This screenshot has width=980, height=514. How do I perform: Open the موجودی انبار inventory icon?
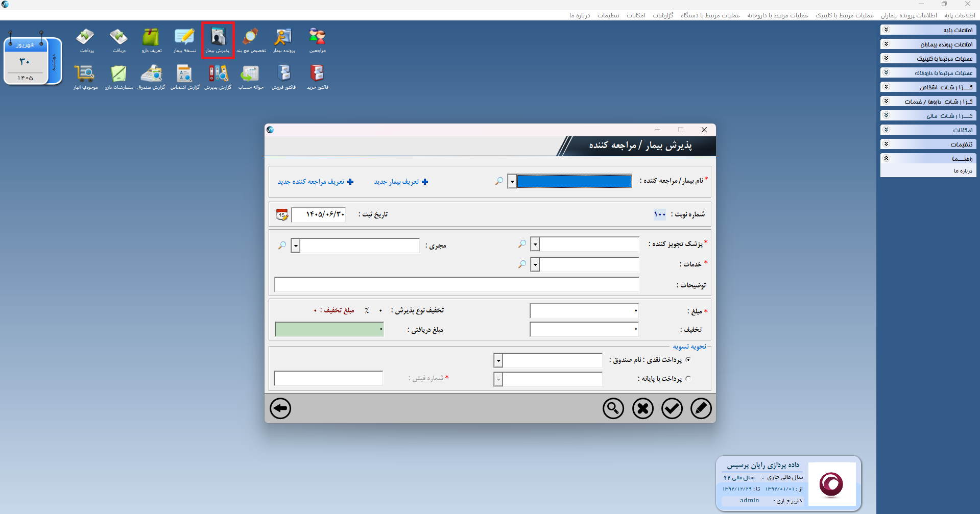pos(85,77)
